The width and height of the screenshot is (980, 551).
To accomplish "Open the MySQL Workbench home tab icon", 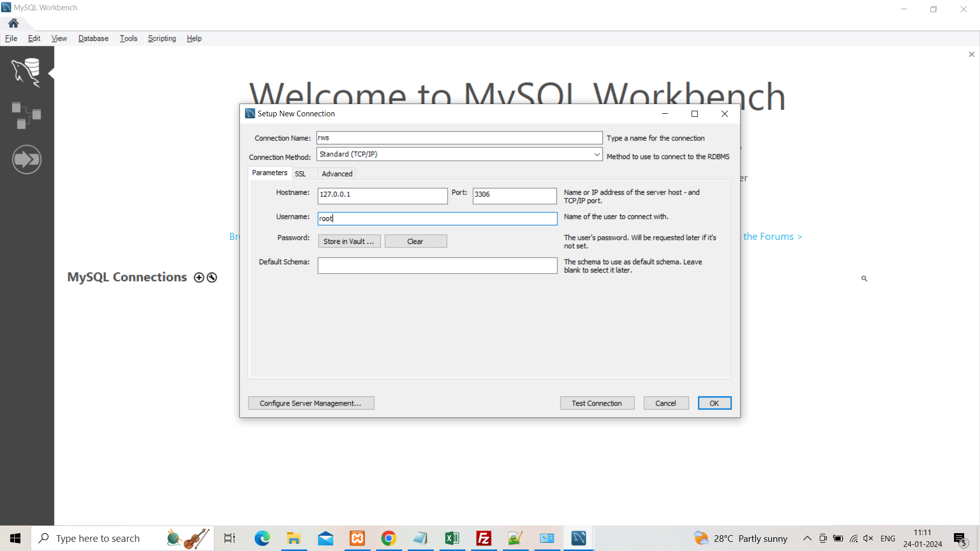I will pos(13,23).
